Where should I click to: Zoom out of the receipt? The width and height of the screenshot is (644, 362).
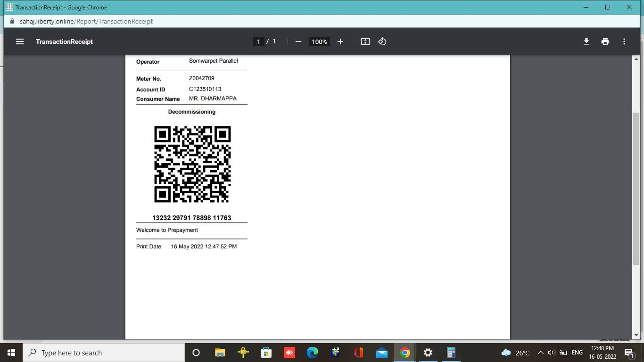[298, 41]
